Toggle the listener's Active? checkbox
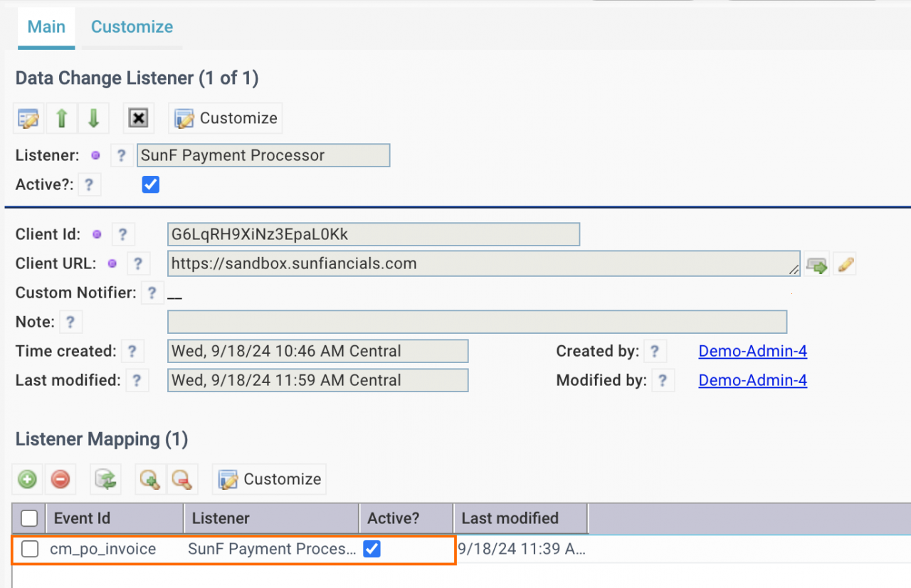Image resolution: width=911 pixels, height=588 pixels. 150,185
